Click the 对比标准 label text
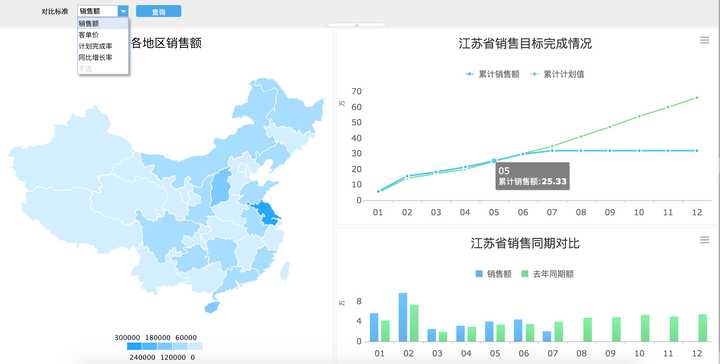 tap(55, 11)
